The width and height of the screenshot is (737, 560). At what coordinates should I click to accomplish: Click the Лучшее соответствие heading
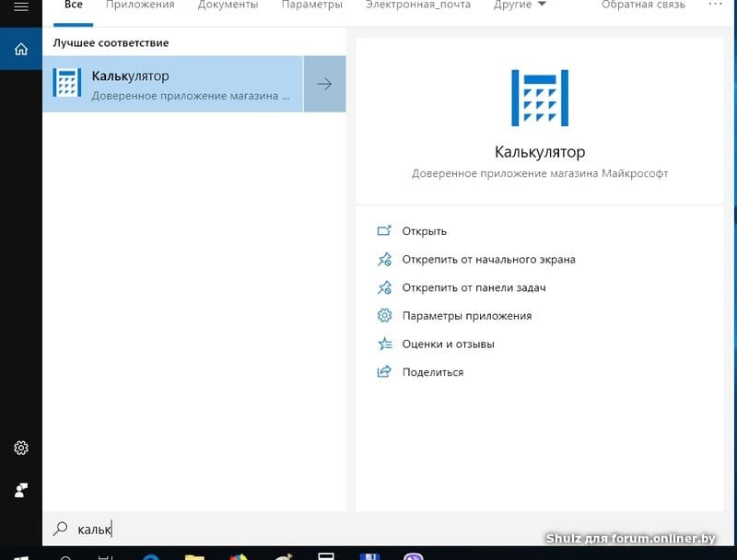[x=111, y=42]
